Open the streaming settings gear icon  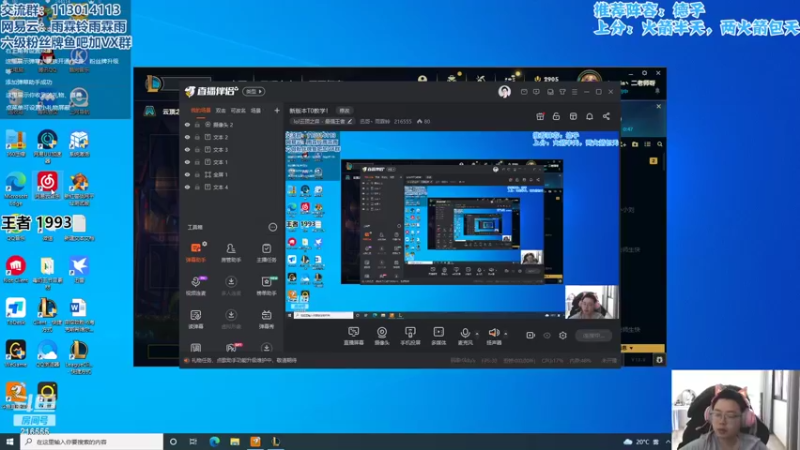coord(563,335)
